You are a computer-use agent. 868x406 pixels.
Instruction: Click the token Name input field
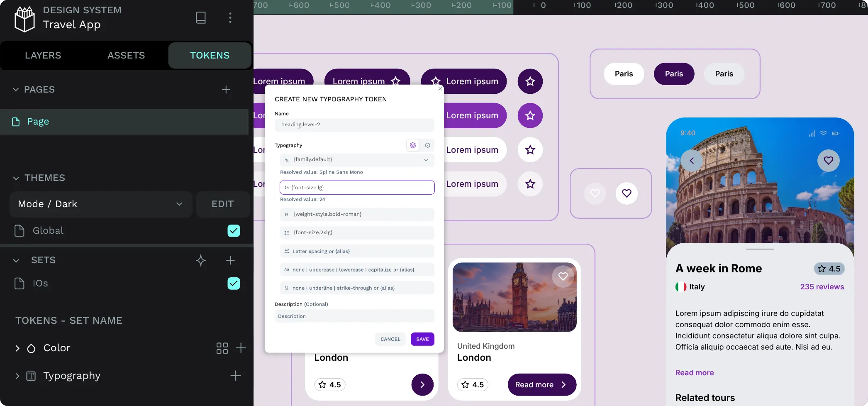click(354, 125)
